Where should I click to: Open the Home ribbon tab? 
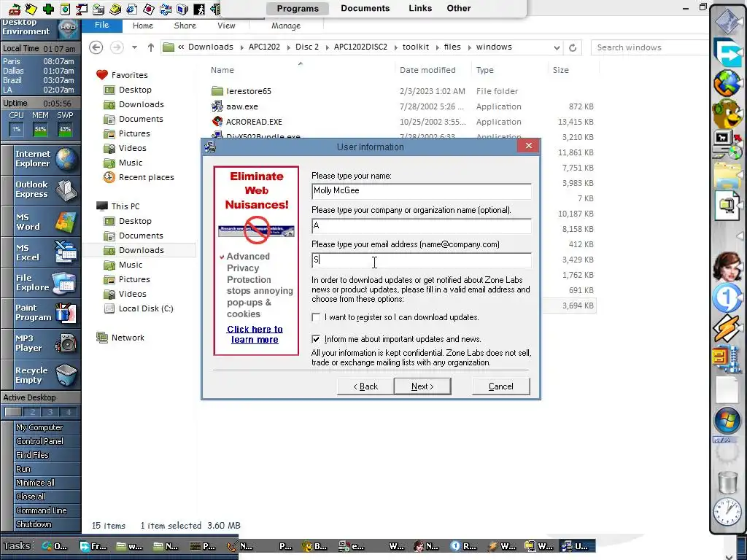click(142, 26)
